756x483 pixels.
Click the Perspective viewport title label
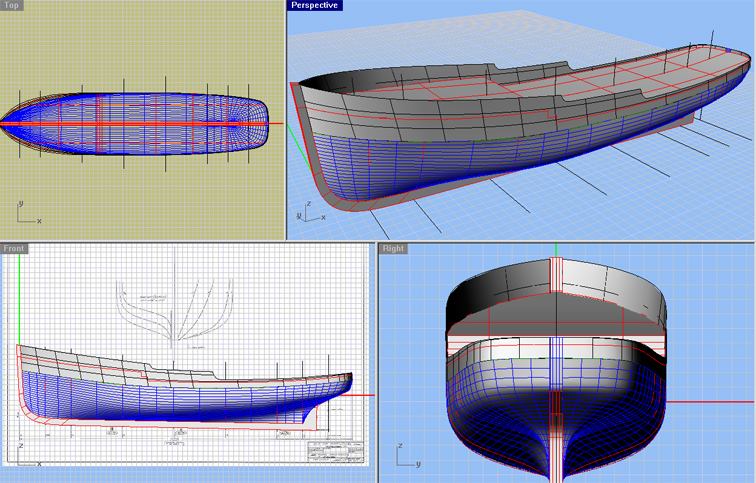coord(315,5)
